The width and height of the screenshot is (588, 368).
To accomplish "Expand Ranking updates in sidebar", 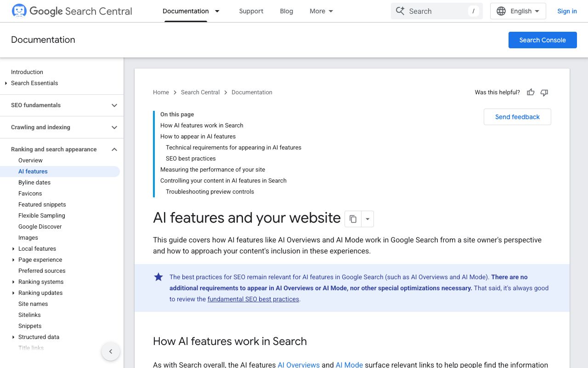I will (x=13, y=293).
